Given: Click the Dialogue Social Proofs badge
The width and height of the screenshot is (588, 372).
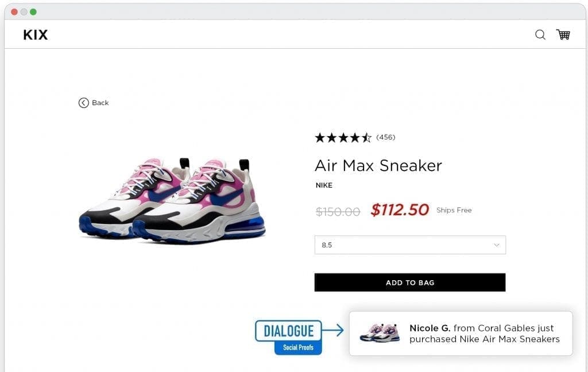Looking at the screenshot, I should click(x=289, y=337).
